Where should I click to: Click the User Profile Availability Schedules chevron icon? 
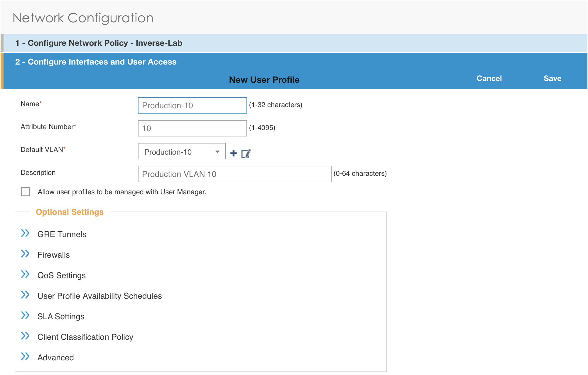tap(26, 295)
